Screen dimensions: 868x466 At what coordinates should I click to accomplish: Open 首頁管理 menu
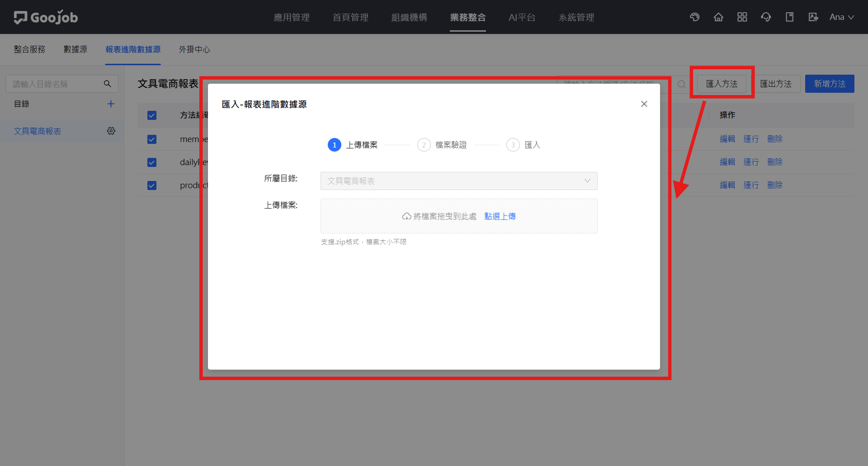click(350, 17)
